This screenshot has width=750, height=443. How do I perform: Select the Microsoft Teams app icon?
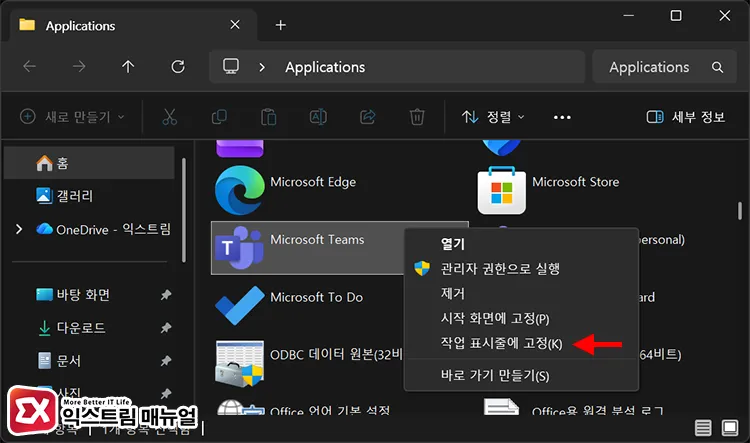pos(239,248)
